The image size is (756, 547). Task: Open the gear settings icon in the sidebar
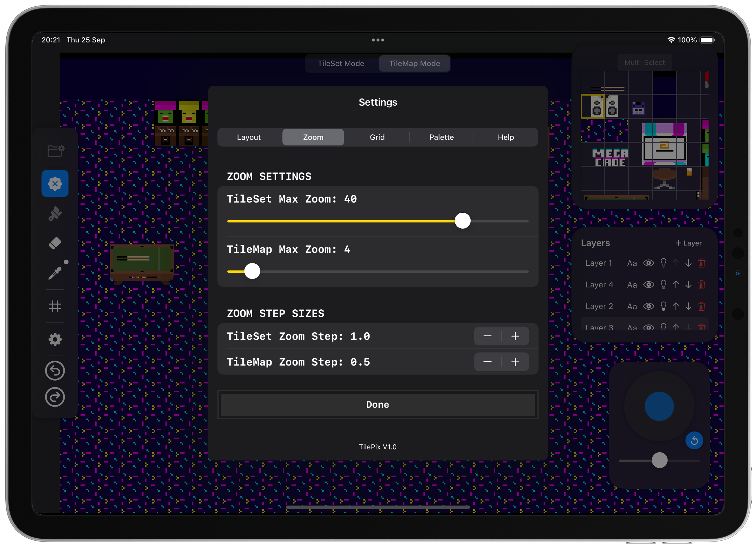(x=55, y=339)
